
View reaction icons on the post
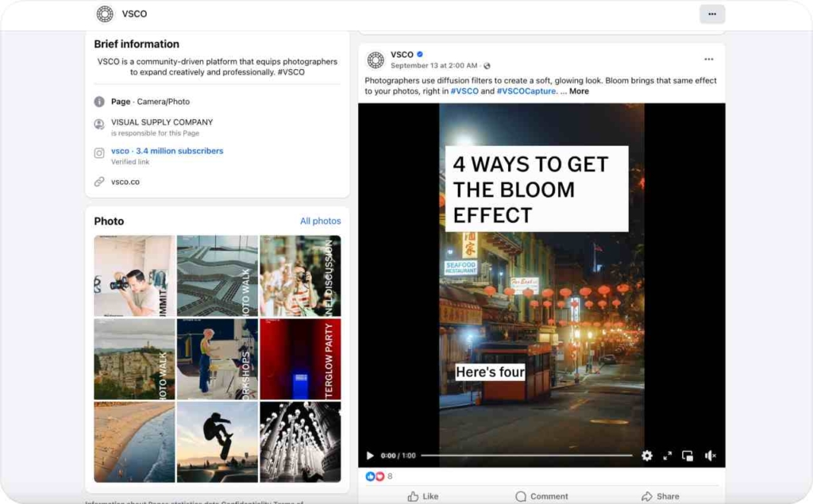374,476
